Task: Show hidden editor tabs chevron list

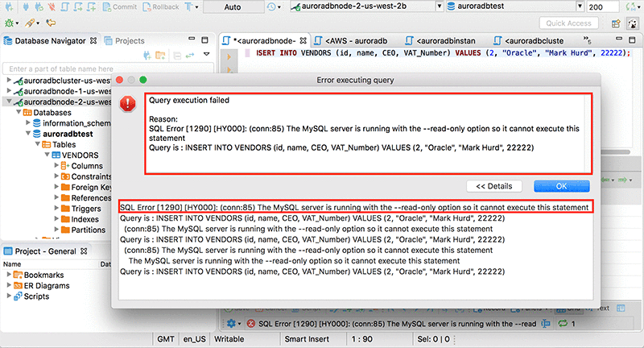Action: (x=588, y=40)
